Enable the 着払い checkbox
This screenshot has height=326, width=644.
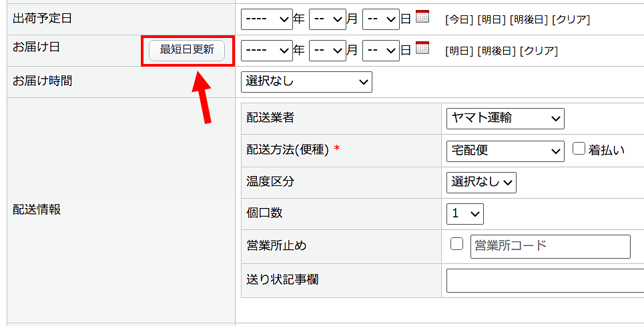pos(579,149)
